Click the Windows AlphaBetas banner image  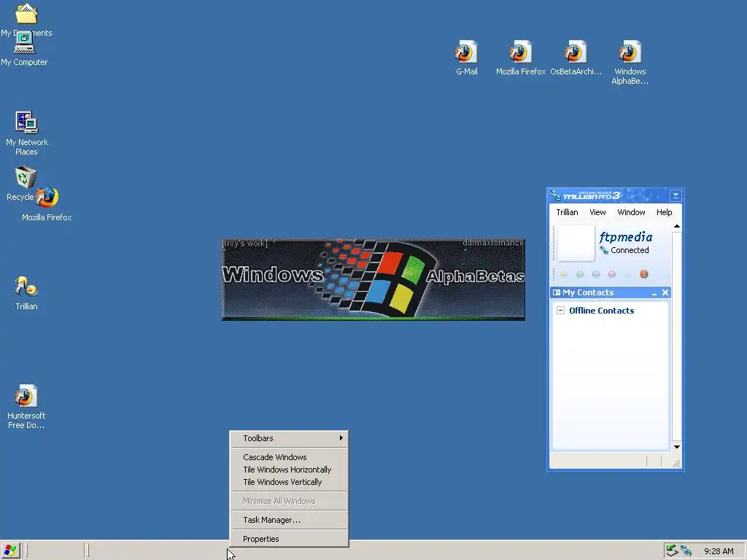(x=373, y=279)
